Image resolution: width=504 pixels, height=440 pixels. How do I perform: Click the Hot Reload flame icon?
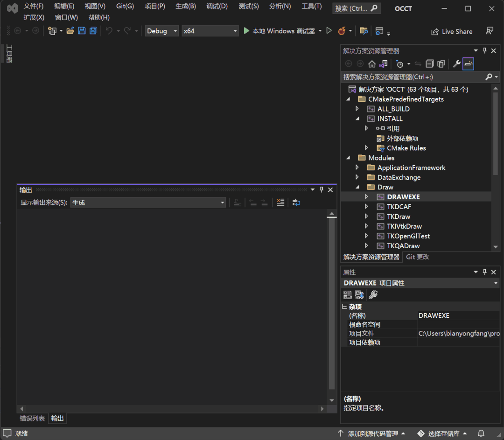pyautogui.click(x=342, y=31)
